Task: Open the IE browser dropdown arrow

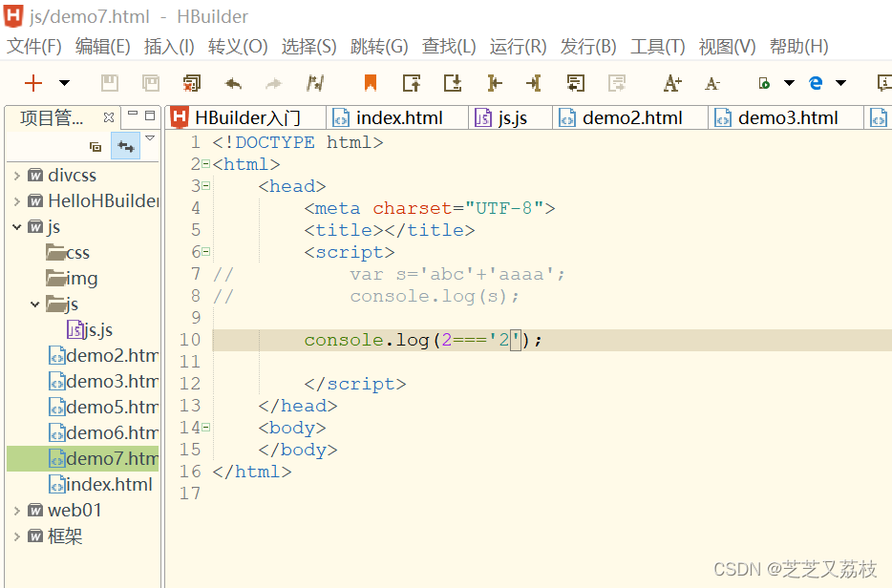Action: coord(840,83)
